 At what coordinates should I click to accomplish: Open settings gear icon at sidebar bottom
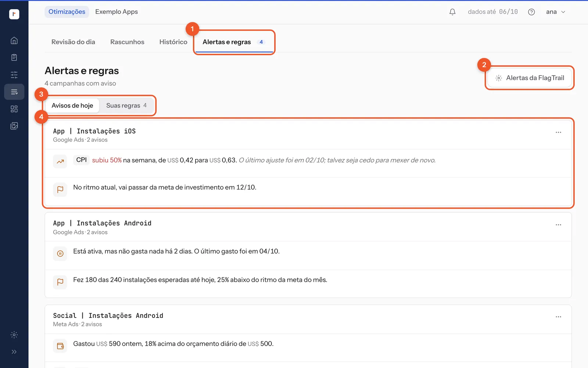[14, 335]
